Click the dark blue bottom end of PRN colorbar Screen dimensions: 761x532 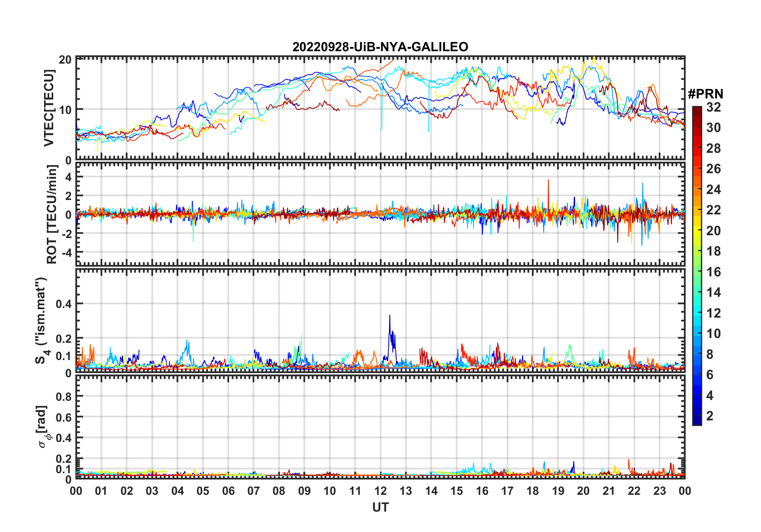click(697, 421)
